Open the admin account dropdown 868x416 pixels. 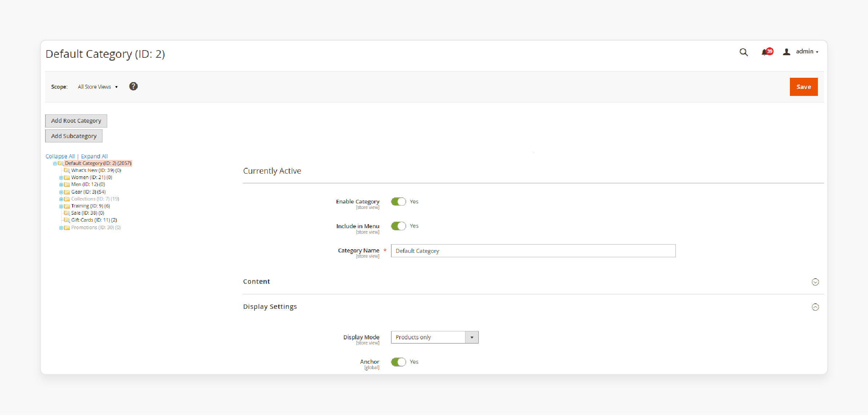[x=807, y=52]
